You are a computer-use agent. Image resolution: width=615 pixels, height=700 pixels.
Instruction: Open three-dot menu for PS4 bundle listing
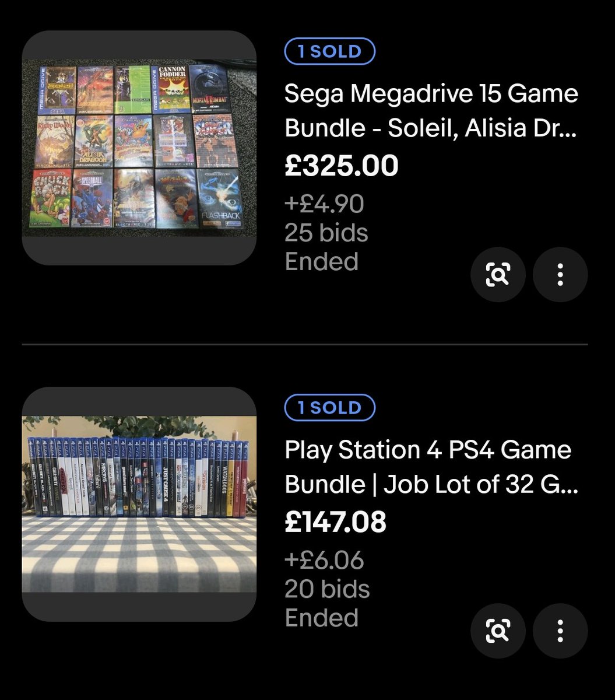pos(560,631)
